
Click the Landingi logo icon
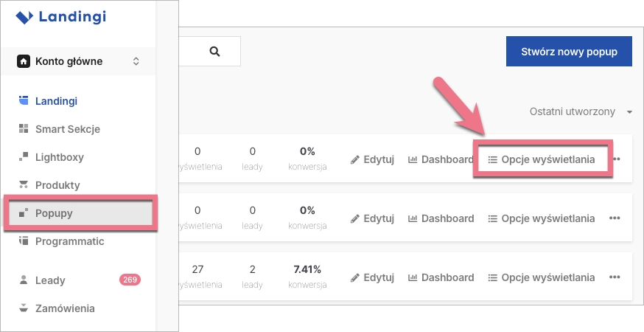click(24, 15)
